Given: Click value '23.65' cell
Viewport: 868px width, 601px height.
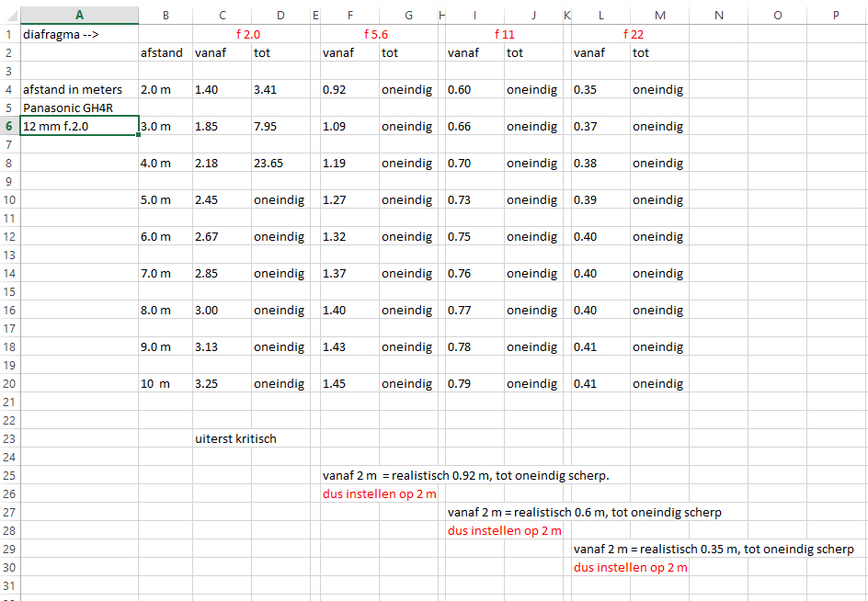Looking at the screenshot, I should (x=280, y=164).
